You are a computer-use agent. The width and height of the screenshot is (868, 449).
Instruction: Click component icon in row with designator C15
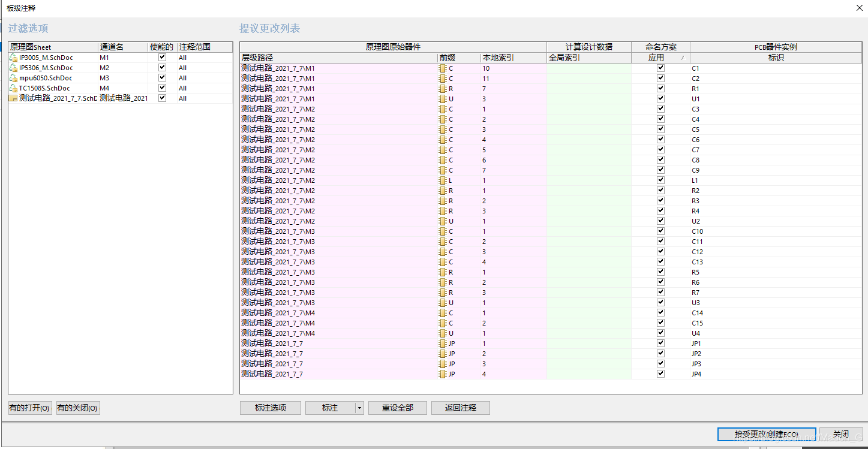pyautogui.click(x=443, y=323)
